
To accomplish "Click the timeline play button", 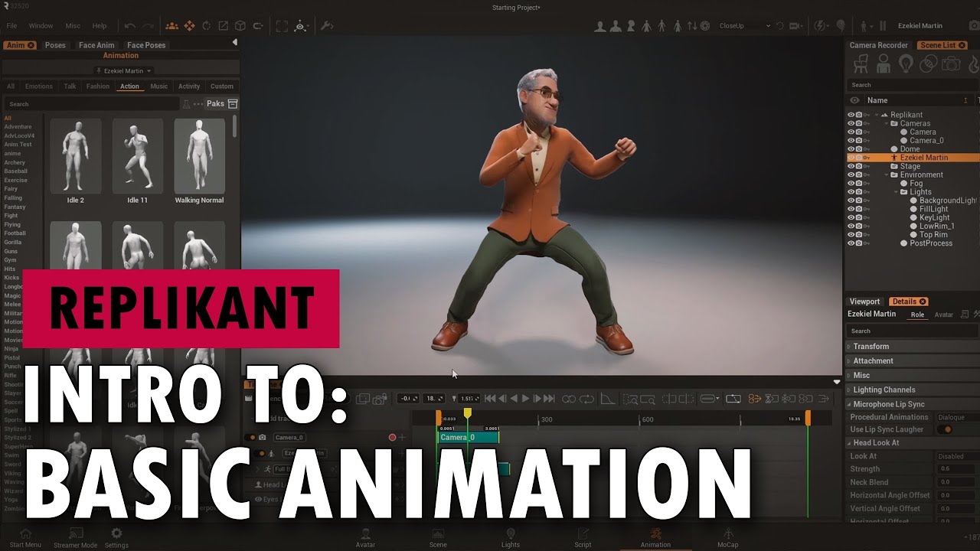I will pyautogui.click(x=525, y=399).
